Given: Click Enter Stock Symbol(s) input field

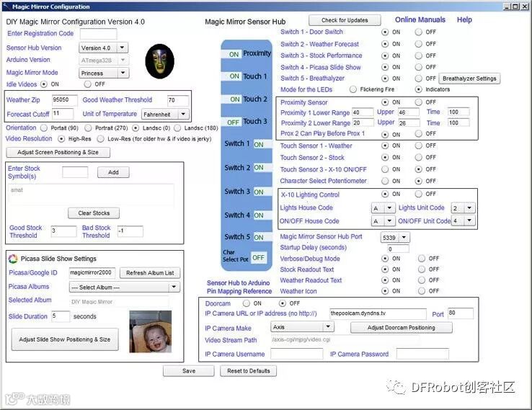Looking at the screenshot, I should [75, 172].
